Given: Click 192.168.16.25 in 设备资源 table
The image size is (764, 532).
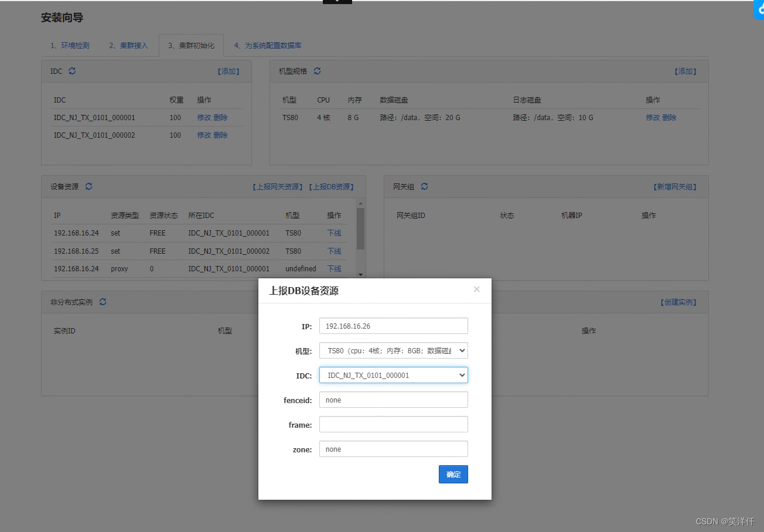Looking at the screenshot, I should point(76,251).
